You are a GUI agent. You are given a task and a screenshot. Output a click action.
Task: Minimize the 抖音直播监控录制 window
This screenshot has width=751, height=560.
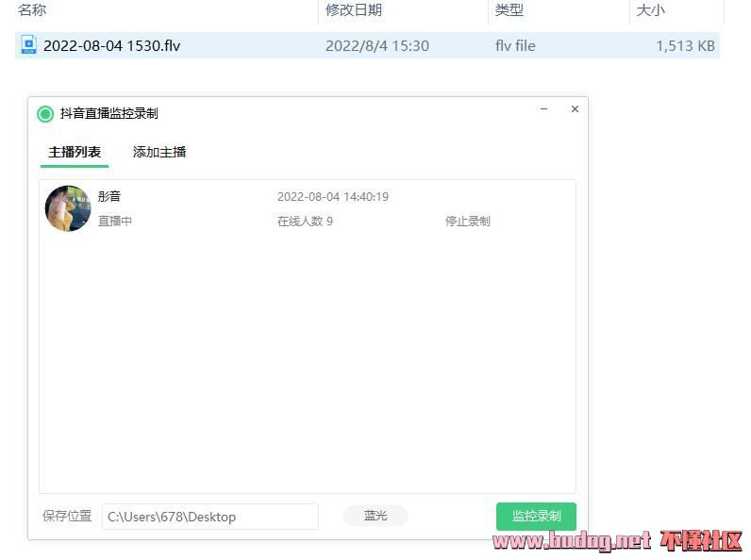coord(543,109)
